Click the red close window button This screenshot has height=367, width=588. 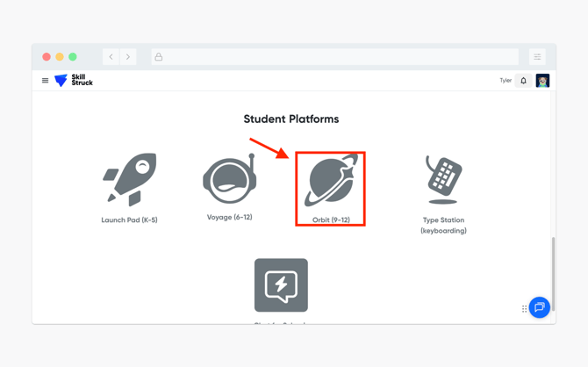click(47, 57)
